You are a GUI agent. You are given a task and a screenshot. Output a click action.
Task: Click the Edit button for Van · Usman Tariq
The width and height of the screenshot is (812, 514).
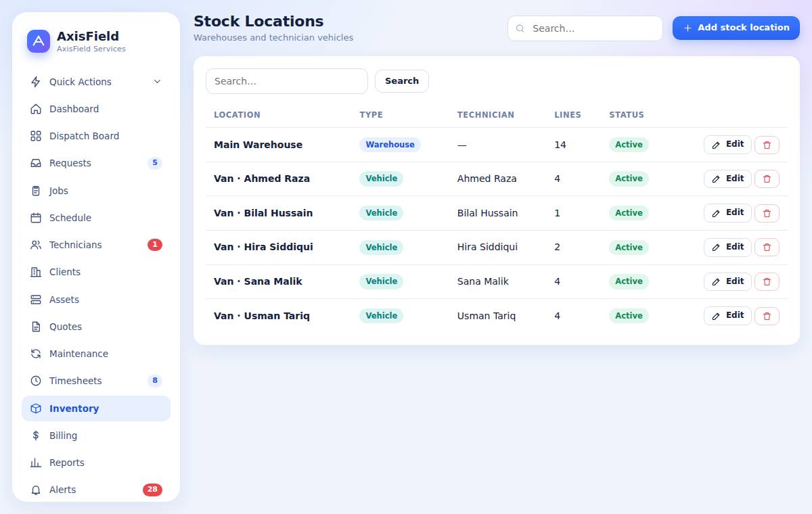(x=727, y=316)
